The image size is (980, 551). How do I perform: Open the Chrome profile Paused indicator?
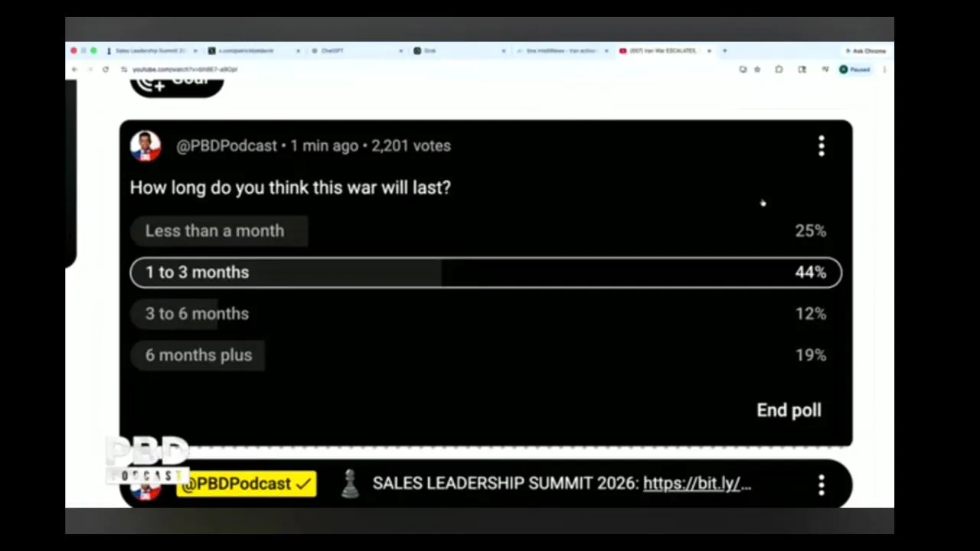point(854,70)
